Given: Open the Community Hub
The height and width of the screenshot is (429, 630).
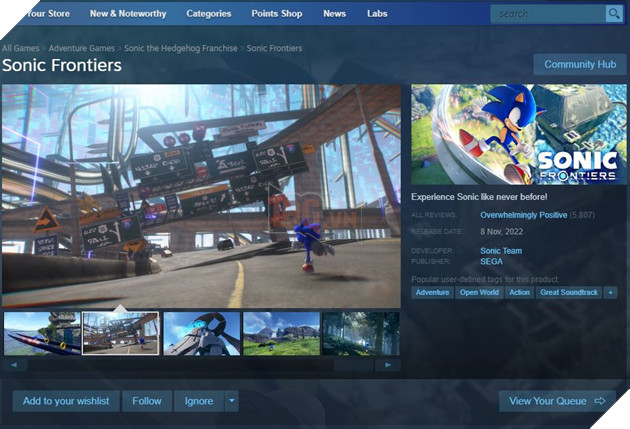Looking at the screenshot, I should [580, 64].
